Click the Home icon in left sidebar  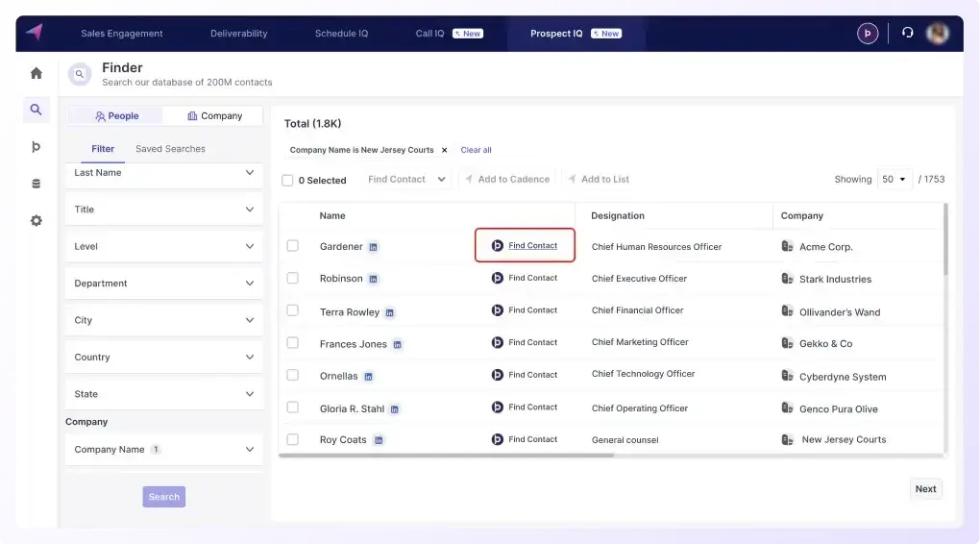(x=37, y=73)
